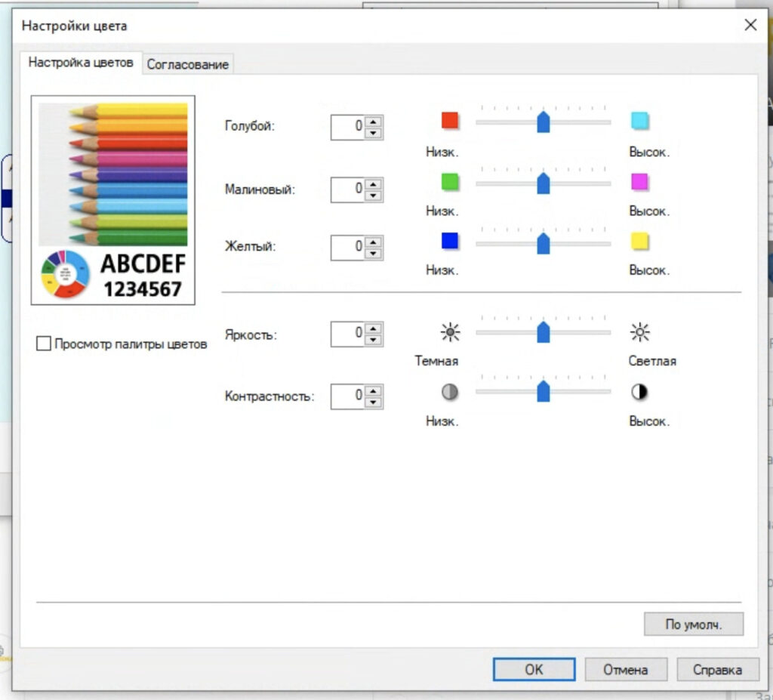
Task: Select the Настройка цветов tab
Action: coord(81,63)
